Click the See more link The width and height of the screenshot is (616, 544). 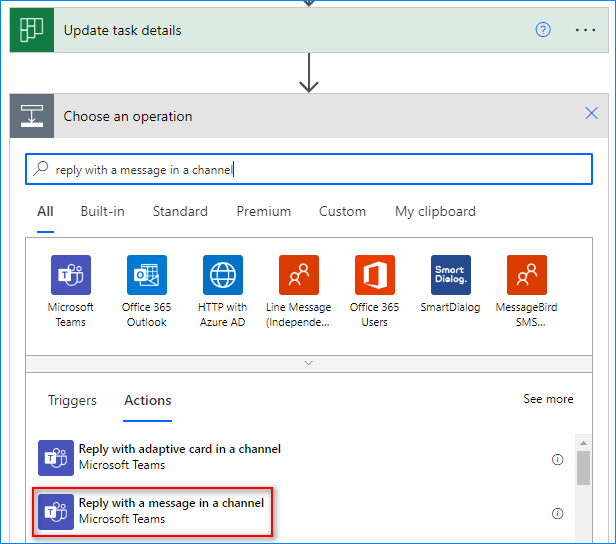pyautogui.click(x=548, y=399)
